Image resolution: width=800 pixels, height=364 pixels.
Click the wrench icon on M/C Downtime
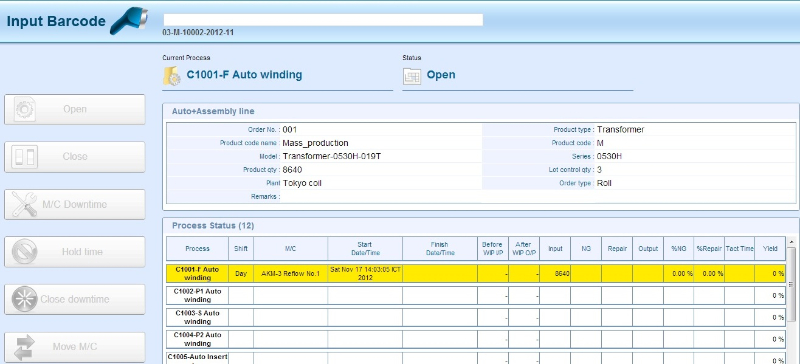click(24, 204)
